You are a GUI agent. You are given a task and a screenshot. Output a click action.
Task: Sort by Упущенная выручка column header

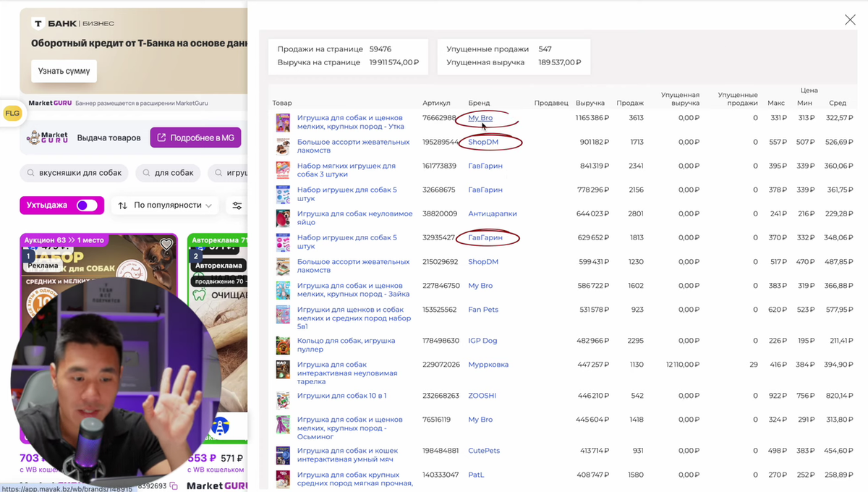coord(680,99)
